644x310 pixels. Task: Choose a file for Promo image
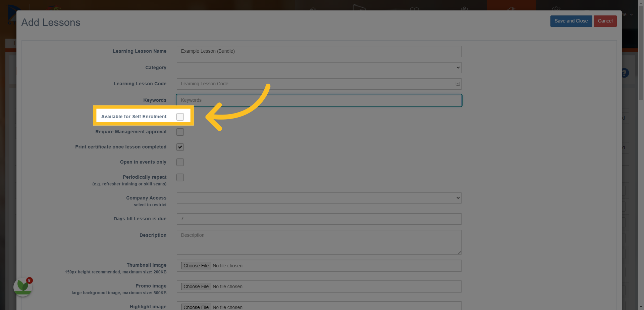(196, 286)
